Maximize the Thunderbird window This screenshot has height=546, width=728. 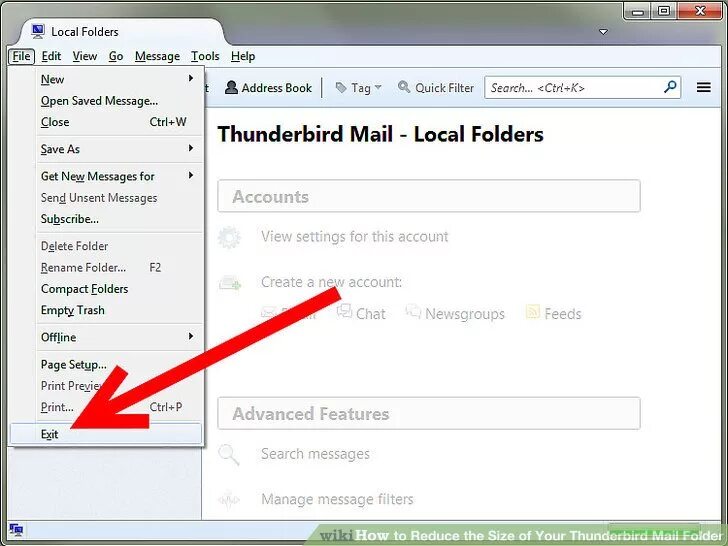click(664, 11)
